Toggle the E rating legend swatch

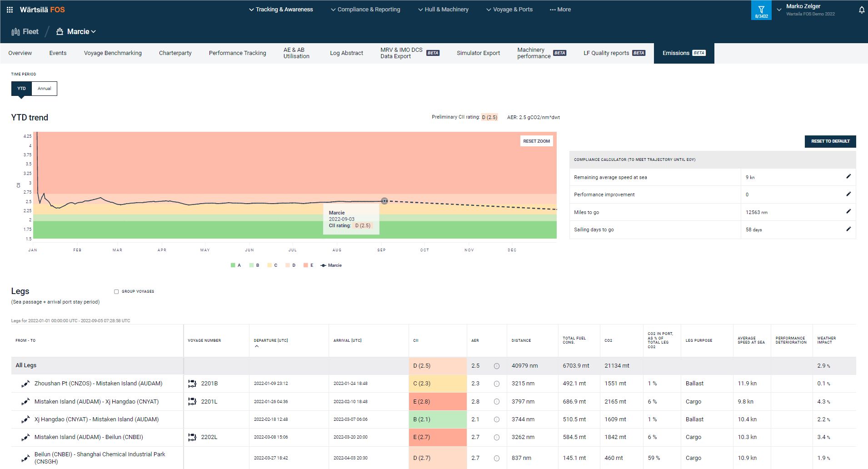pyautogui.click(x=306, y=265)
